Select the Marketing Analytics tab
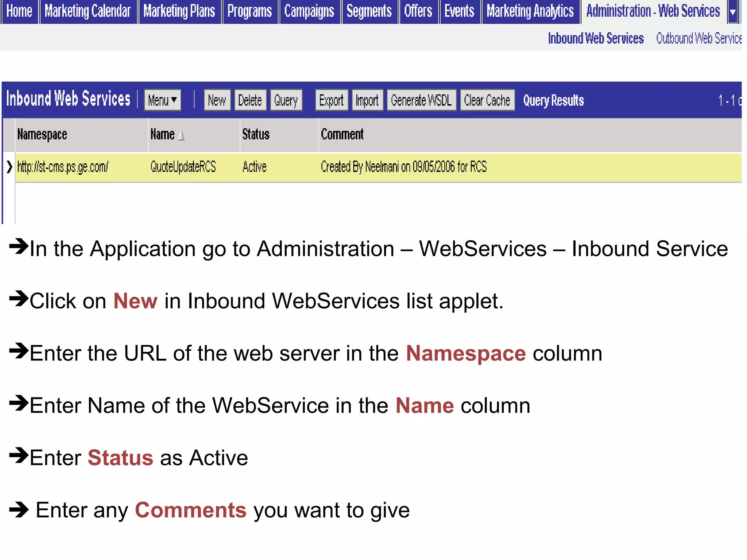 (x=530, y=11)
